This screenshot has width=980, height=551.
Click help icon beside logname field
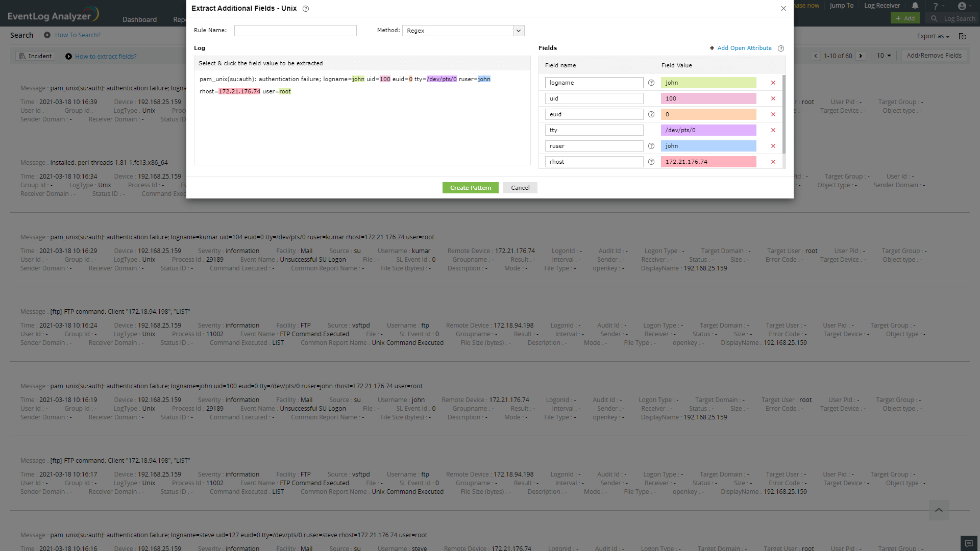pos(651,83)
